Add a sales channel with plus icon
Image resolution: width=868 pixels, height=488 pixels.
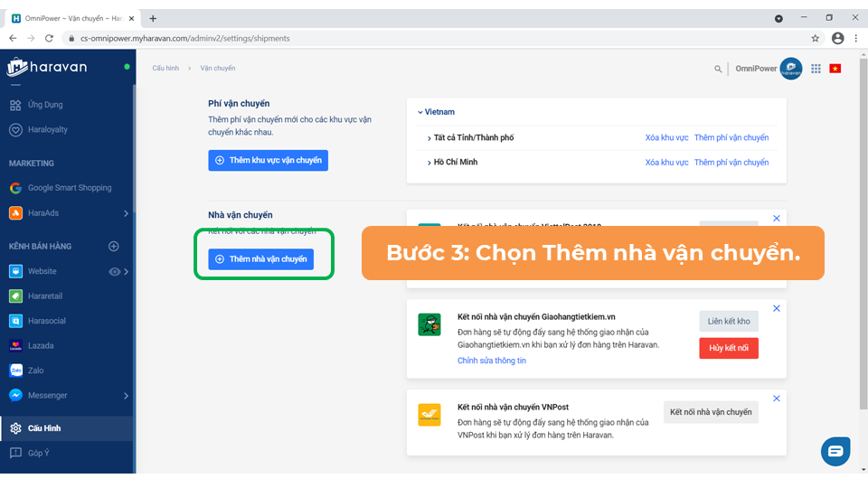pyautogui.click(x=114, y=246)
